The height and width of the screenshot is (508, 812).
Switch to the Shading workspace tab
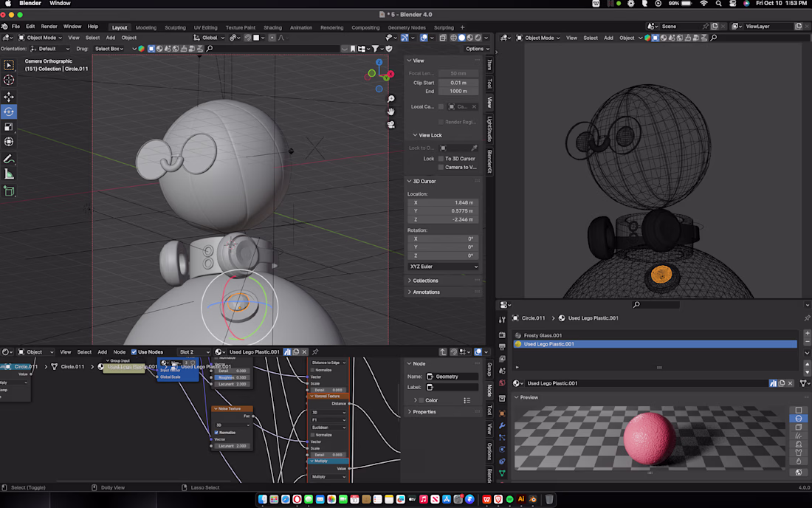pyautogui.click(x=272, y=27)
